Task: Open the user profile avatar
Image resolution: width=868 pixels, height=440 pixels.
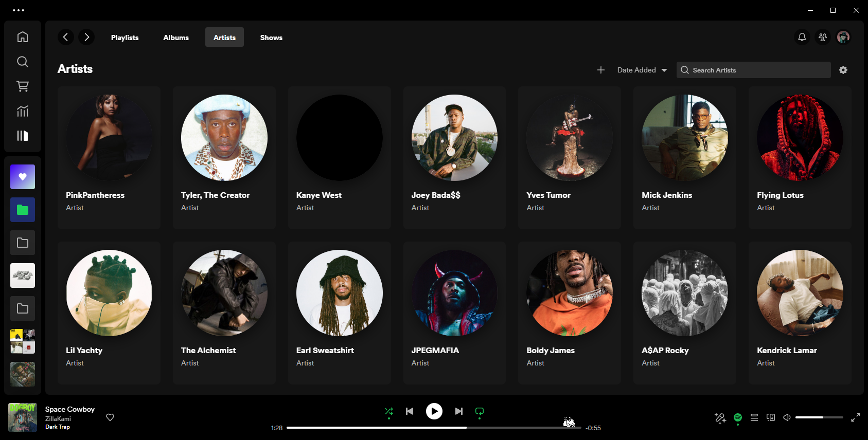Action: pos(843,37)
